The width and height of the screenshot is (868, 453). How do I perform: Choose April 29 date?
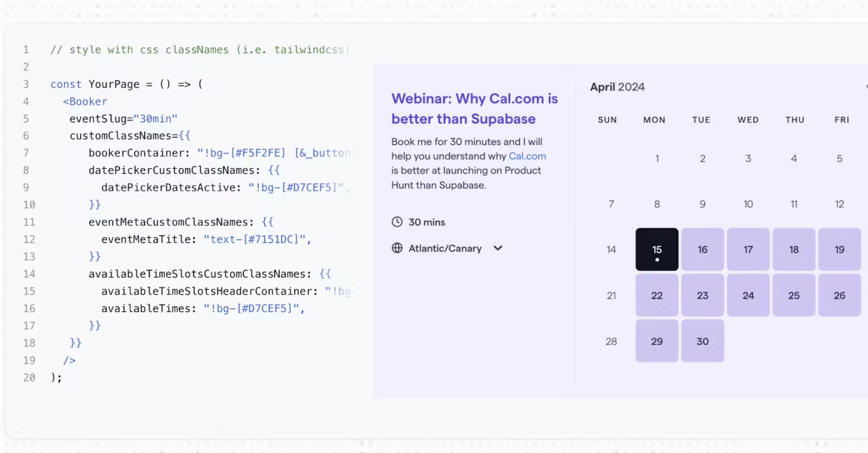pyautogui.click(x=657, y=341)
